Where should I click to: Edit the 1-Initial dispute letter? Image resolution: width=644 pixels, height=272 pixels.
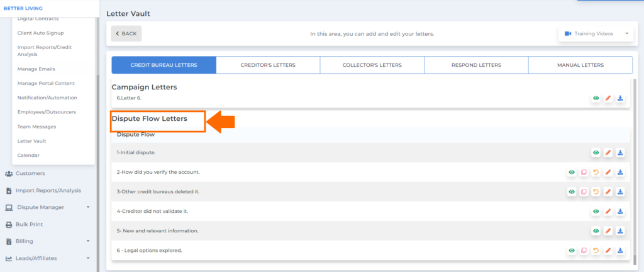(x=608, y=153)
